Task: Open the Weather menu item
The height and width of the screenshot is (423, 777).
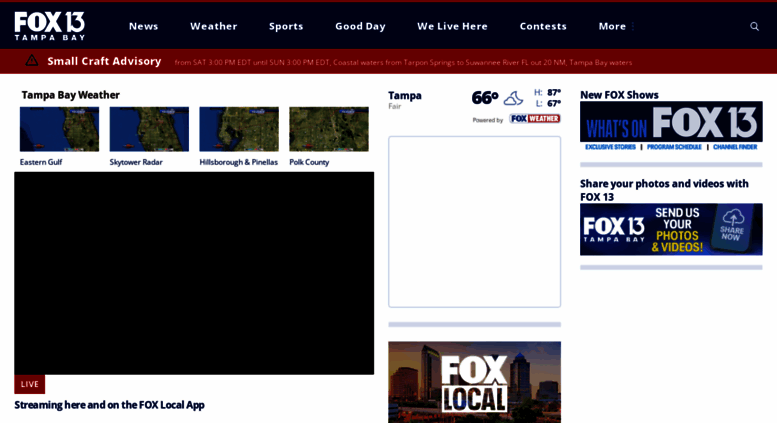Action: 213,26
